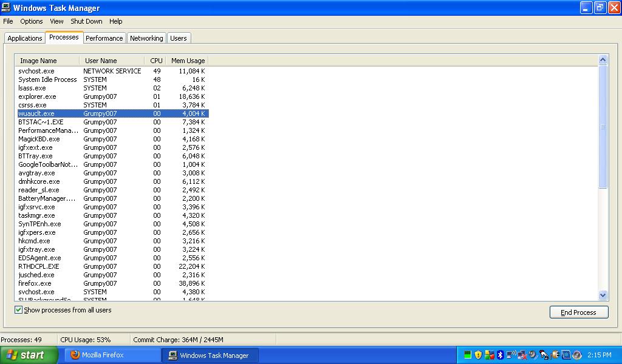Click the 2:15 PM system clock
The width and height of the screenshot is (622, 364).
point(600,355)
